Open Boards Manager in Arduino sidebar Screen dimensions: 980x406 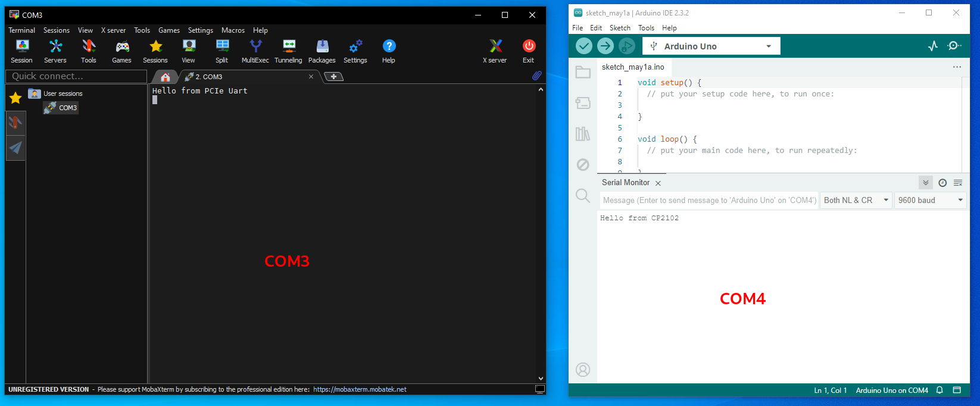coord(583,103)
